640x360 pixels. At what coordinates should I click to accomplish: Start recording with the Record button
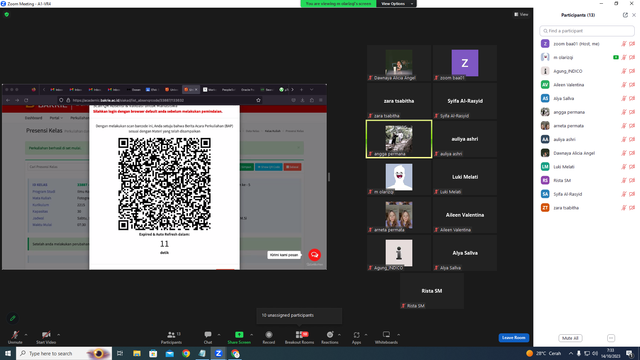click(269, 337)
